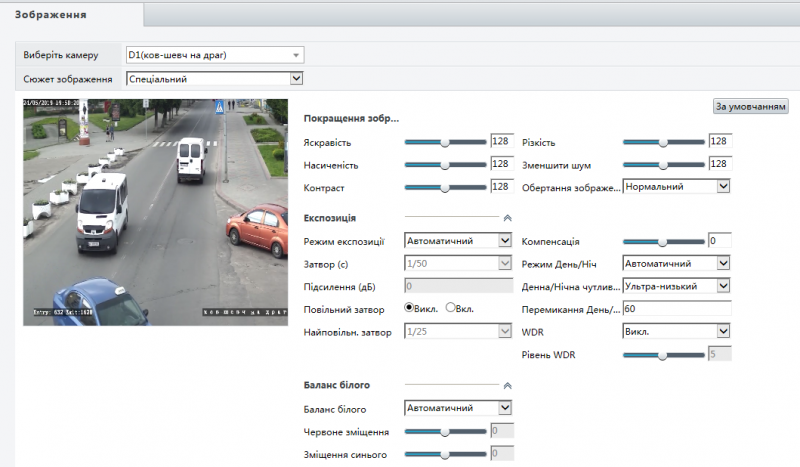Adjust the Різкість slider
The height and width of the screenshot is (467, 800).
click(x=663, y=142)
